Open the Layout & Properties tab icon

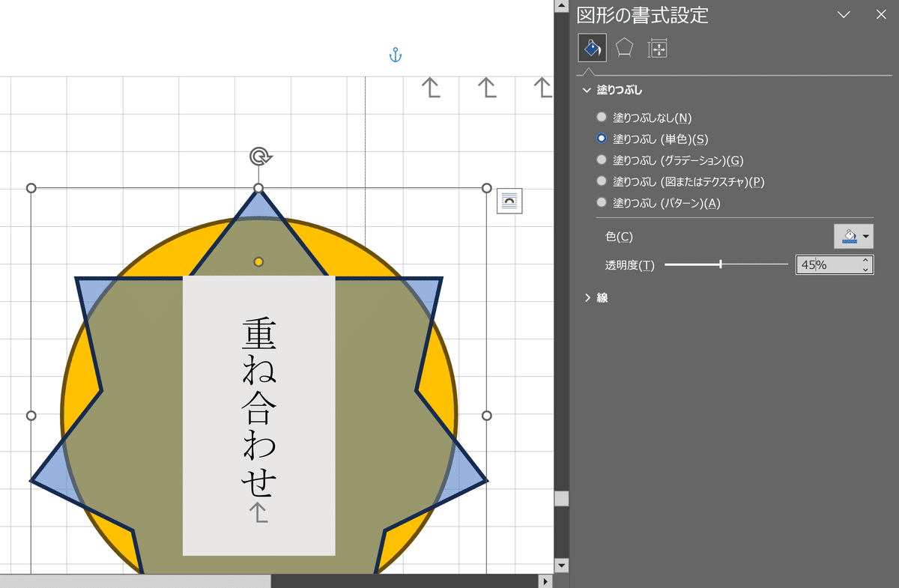(658, 49)
